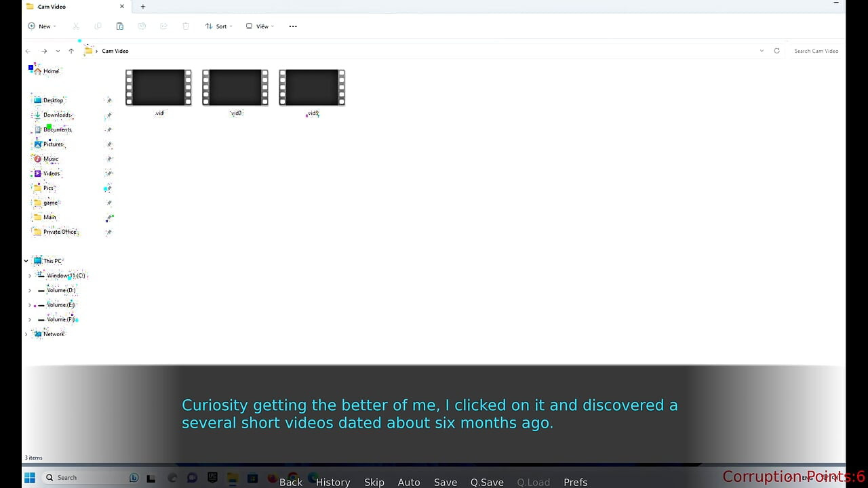Open the three-dot See more menu
Screen dimensions: 868x488
(x=293, y=26)
